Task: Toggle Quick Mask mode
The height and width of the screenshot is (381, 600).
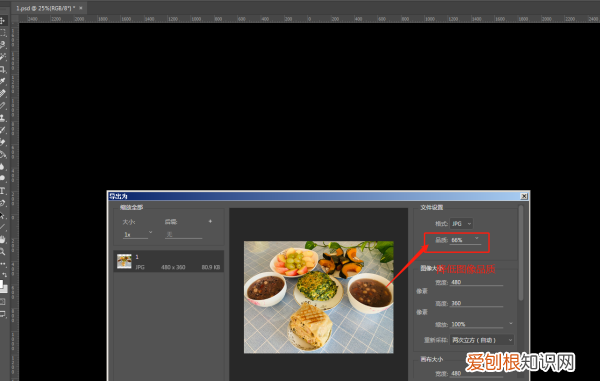Action: point(3,302)
